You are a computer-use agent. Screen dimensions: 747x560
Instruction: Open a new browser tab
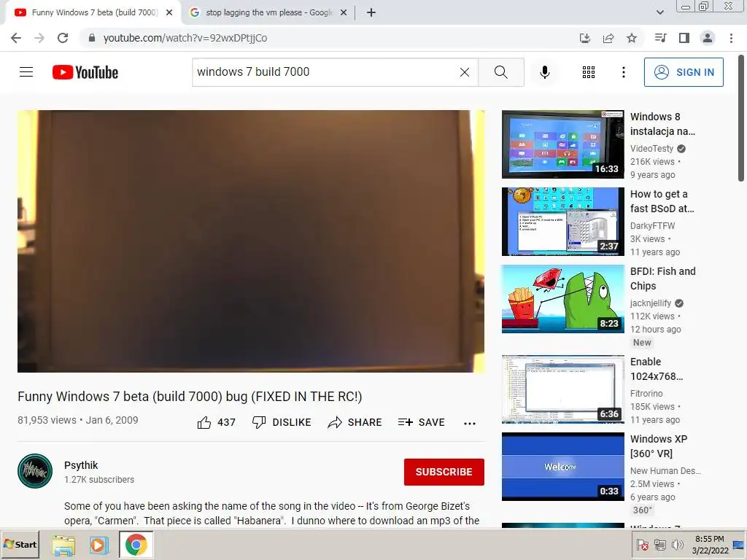click(x=371, y=12)
